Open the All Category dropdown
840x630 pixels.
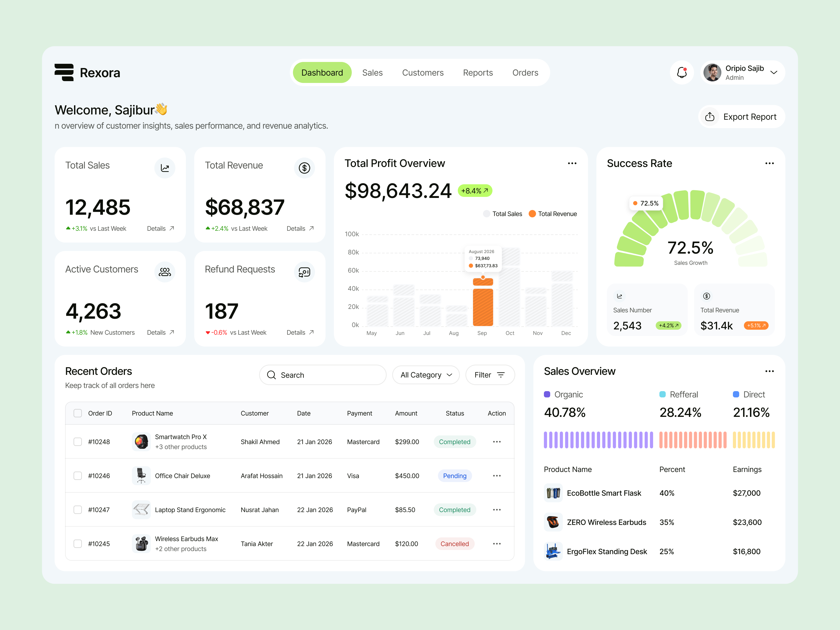click(x=426, y=375)
